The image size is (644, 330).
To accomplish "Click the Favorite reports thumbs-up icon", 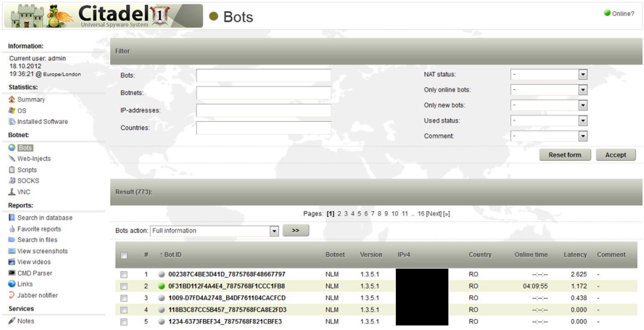I will pos(12,229).
